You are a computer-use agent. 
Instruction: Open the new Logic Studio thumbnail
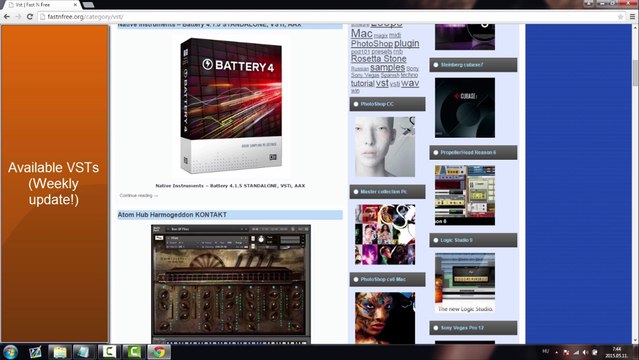(465, 283)
